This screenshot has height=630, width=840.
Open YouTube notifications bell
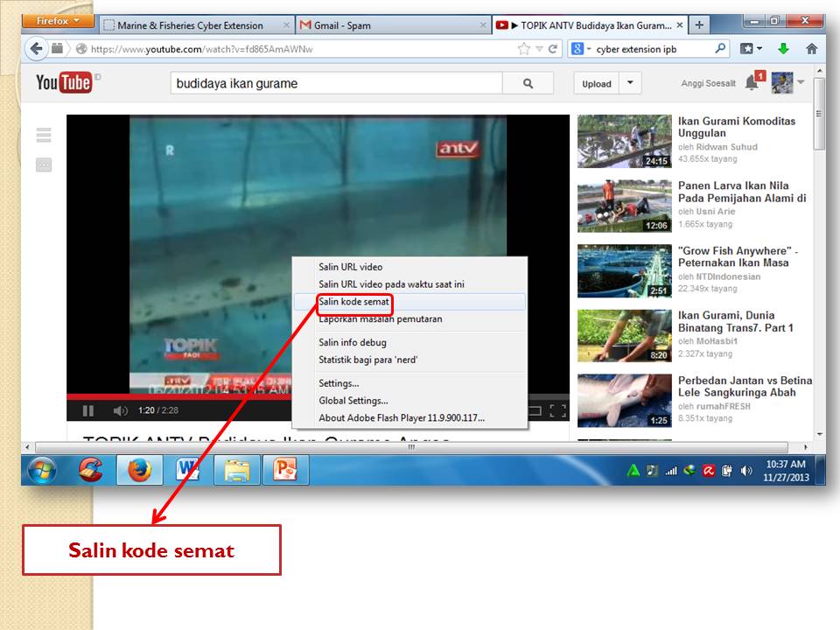point(752,82)
